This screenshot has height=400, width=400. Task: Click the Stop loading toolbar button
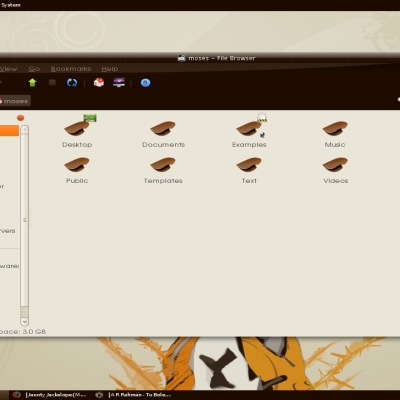52,82
